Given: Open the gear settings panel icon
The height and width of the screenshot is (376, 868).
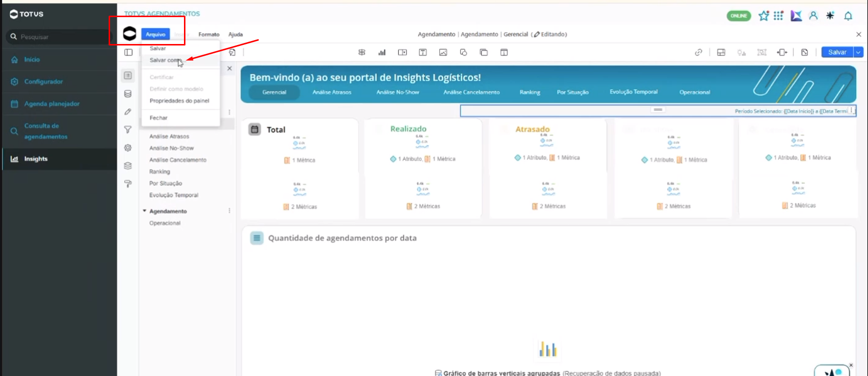Looking at the screenshot, I should [x=128, y=148].
